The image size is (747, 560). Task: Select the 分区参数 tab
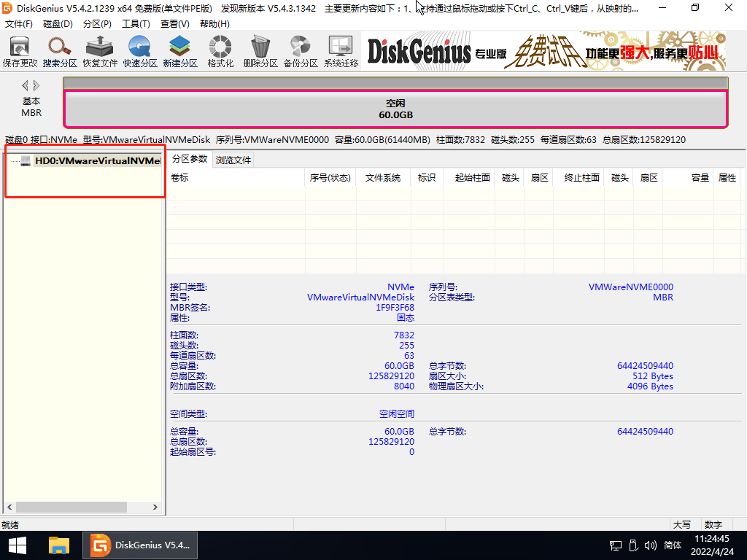pos(190,159)
